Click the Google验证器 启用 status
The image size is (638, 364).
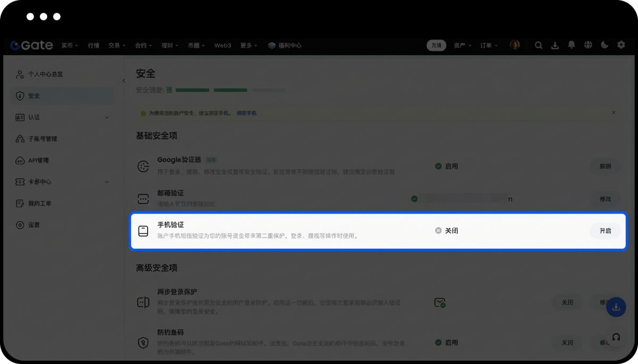[x=446, y=166]
